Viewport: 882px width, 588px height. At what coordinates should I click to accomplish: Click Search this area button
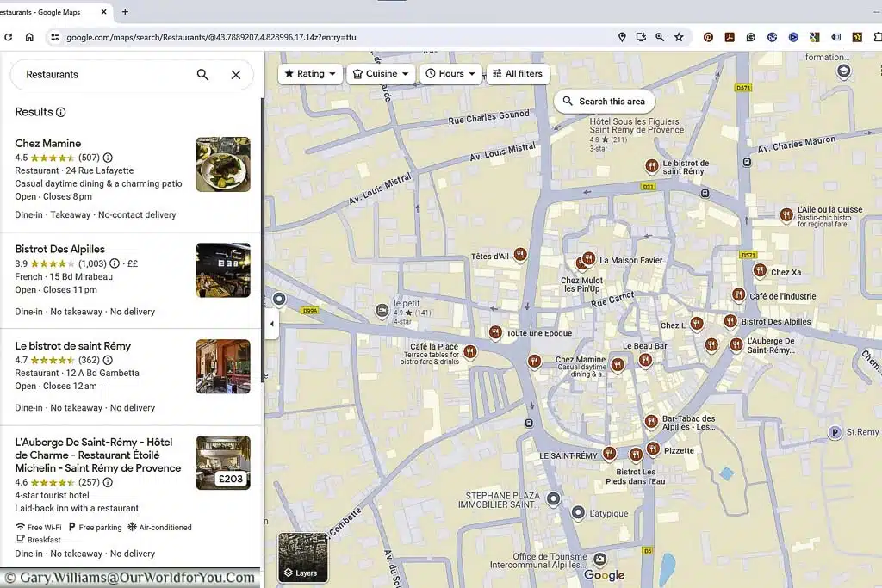pos(604,102)
